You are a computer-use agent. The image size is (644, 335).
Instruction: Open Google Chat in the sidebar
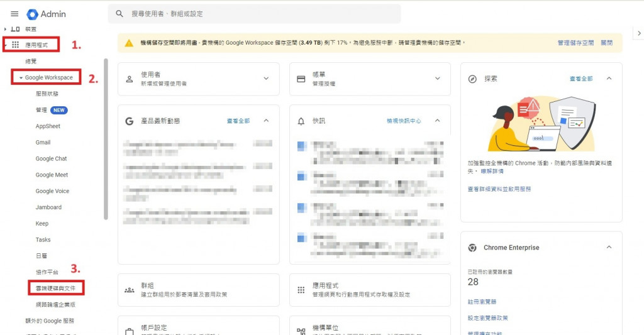pos(51,158)
